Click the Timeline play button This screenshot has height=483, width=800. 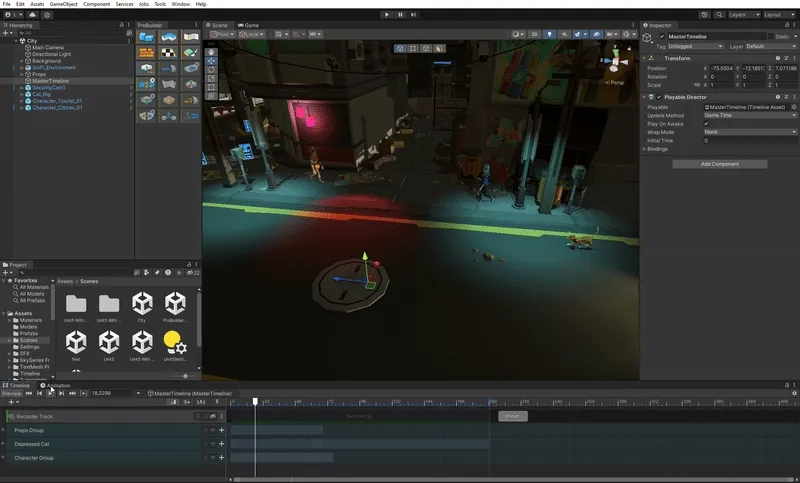click(x=51, y=393)
